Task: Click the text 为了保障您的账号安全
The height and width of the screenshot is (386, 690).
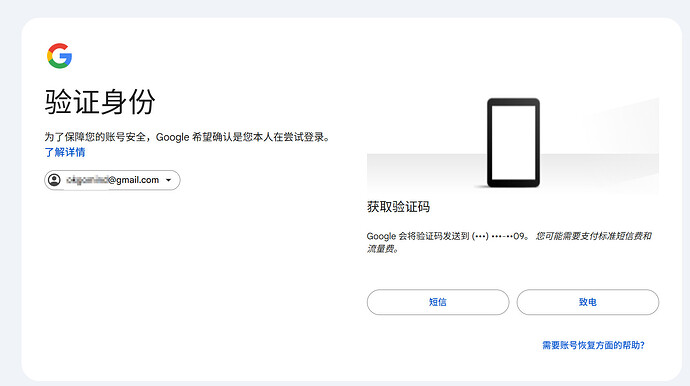Action: tap(95, 137)
